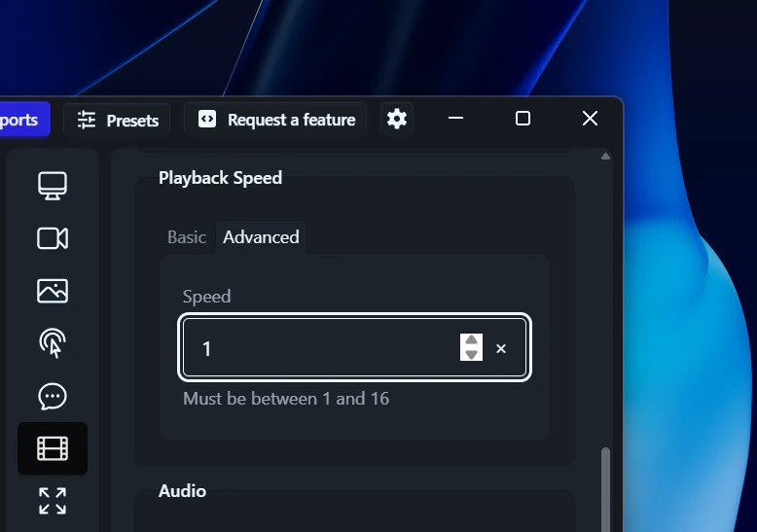Minimize the application window
Viewport: 757px width, 532px height.
click(x=455, y=119)
